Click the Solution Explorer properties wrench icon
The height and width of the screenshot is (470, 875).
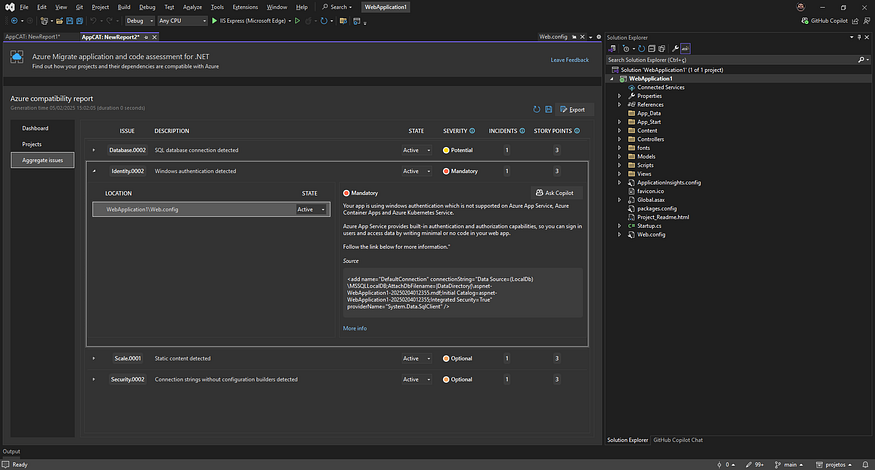(675, 47)
